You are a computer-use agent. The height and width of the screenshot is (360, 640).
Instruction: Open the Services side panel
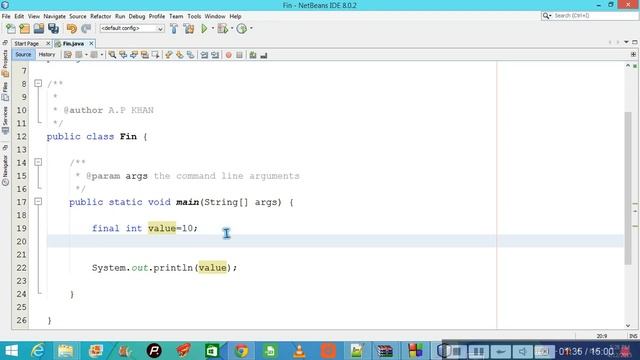coord(5,120)
